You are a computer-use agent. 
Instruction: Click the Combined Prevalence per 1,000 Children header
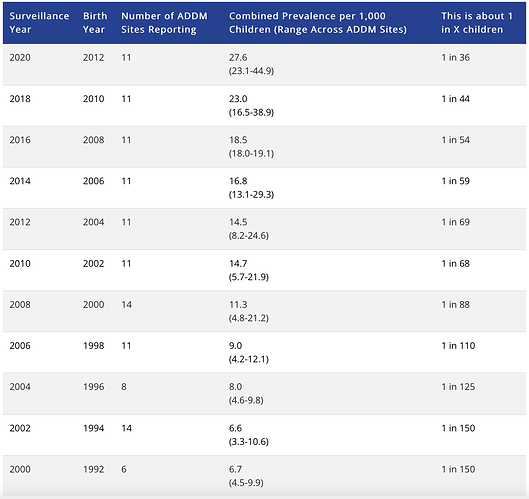[x=318, y=23]
